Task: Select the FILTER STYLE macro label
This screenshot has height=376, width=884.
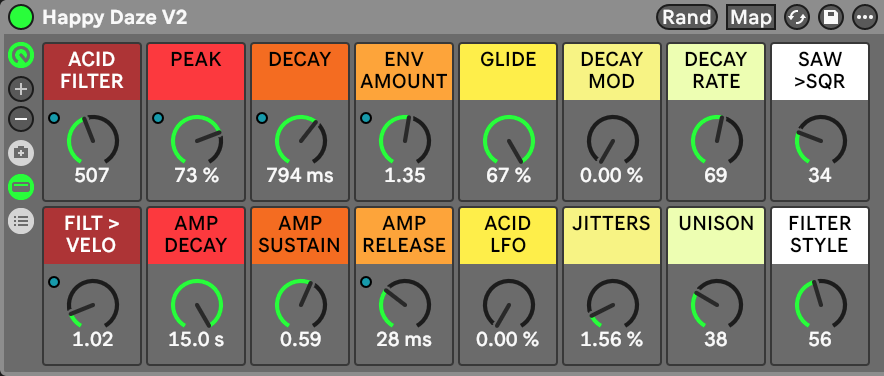Action: coord(820,236)
